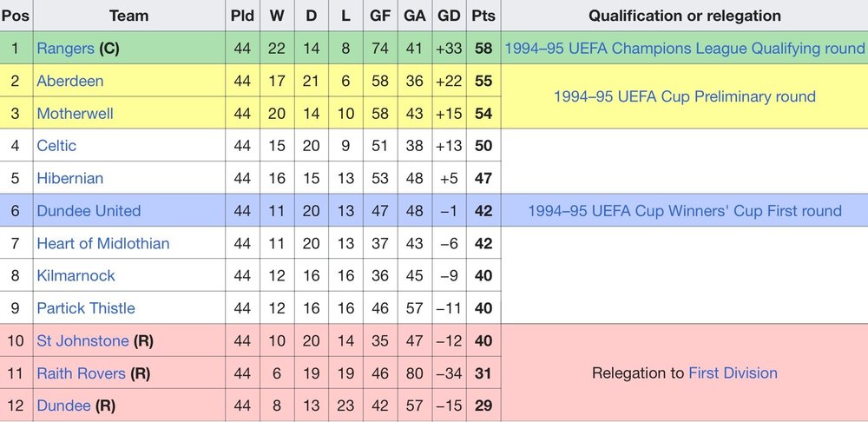Click the Pts column header
868x422 pixels.
483,16
